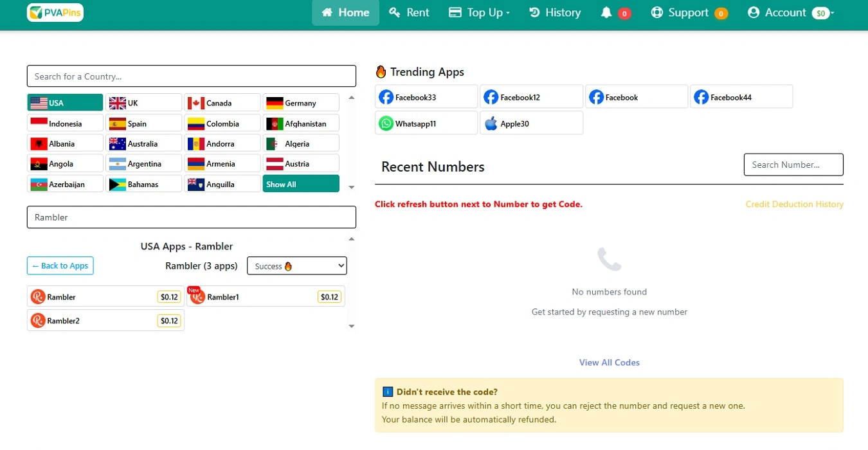Click the Indonesia flag icon
Viewport: 868px width, 450px height.
tap(39, 123)
